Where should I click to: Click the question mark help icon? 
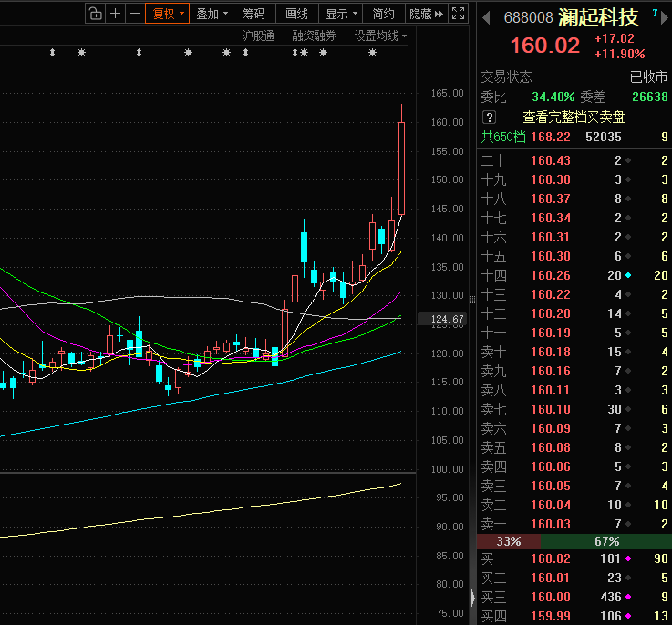point(489,117)
